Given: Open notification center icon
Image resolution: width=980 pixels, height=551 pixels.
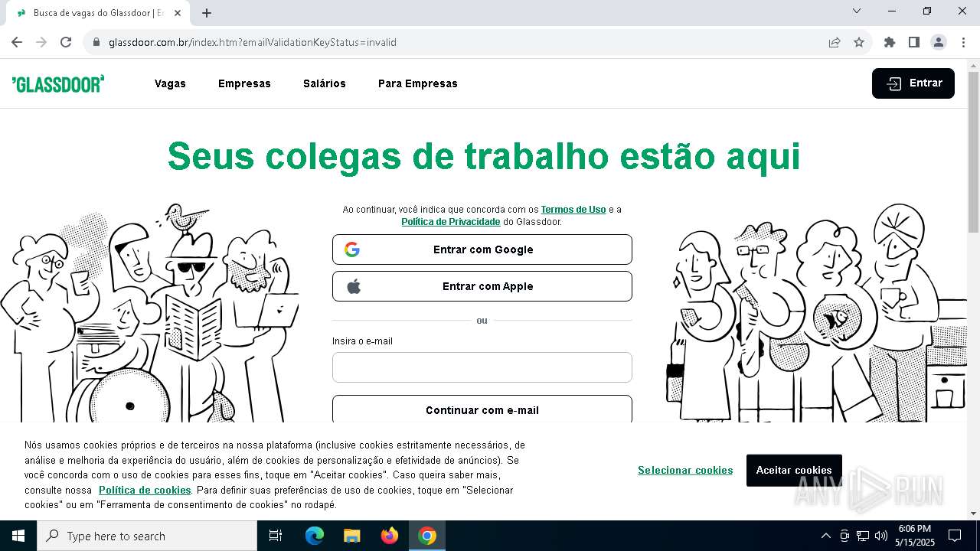Looking at the screenshot, I should [x=955, y=536].
